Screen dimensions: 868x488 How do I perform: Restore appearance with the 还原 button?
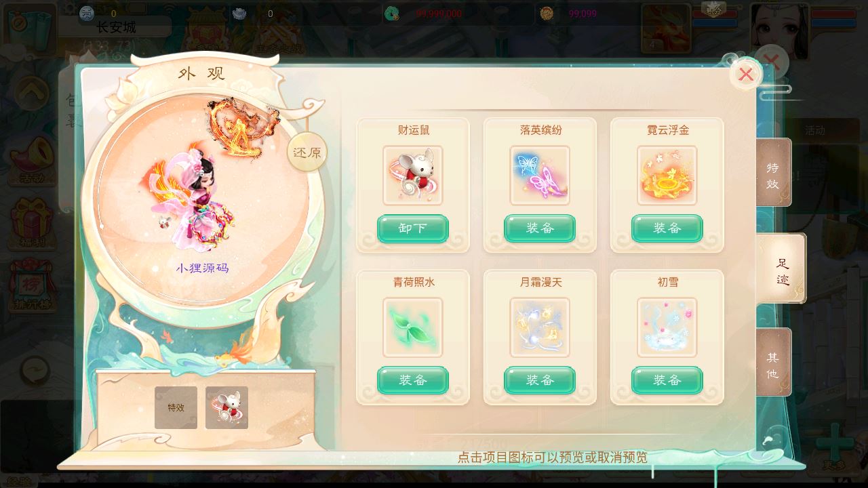(x=307, y=152)
